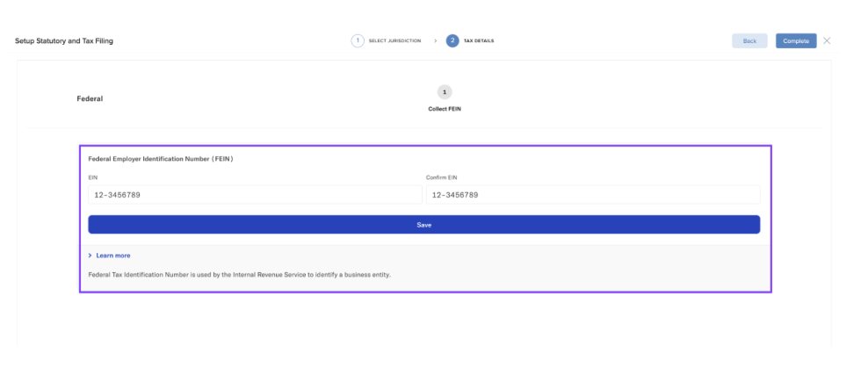Click the Collect FEIN step label
This screenshot has width=868, height=368.
(445, 109)
